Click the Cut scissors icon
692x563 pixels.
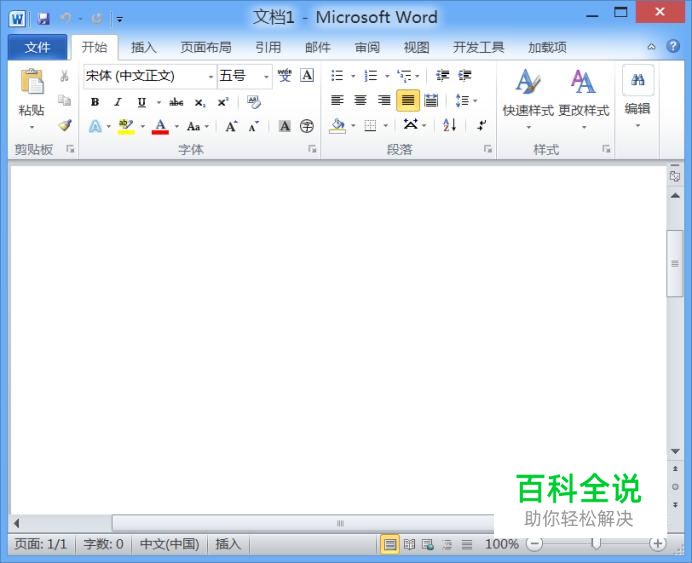[x=64, y=76]
